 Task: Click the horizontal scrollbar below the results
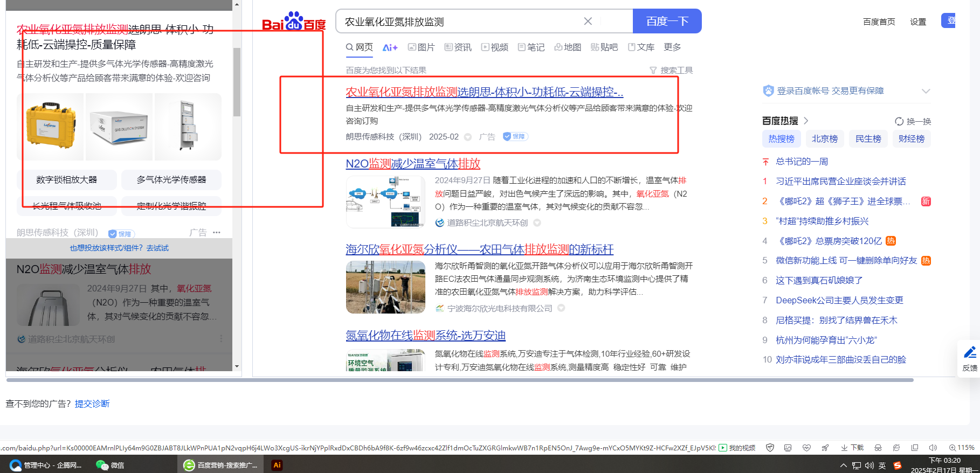[x=460, y=380]
